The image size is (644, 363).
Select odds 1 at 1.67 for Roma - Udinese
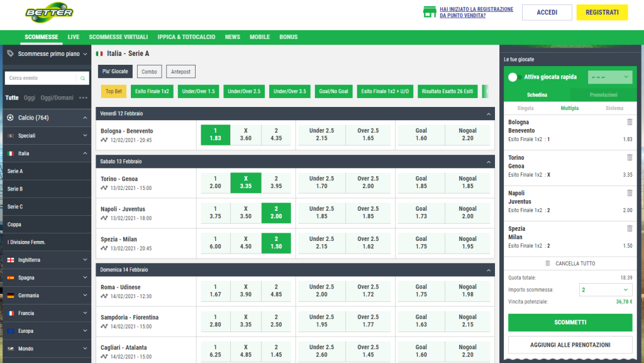tap(215, 291)
